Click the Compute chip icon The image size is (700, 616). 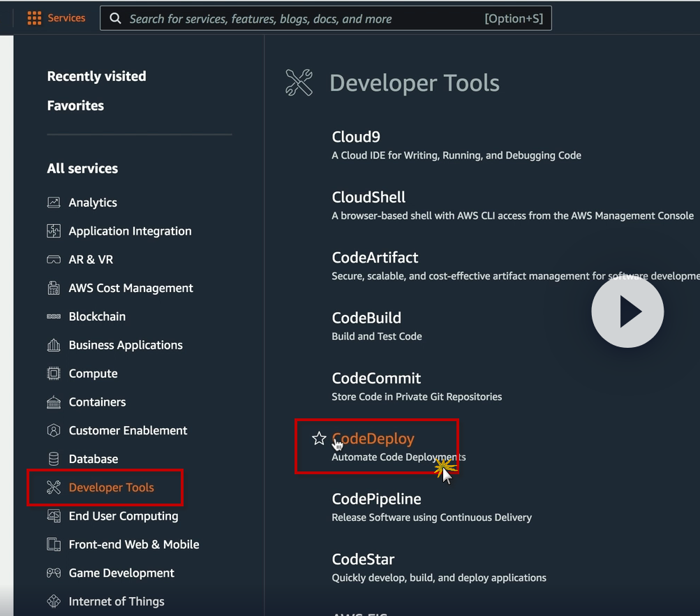coord(54,374)
